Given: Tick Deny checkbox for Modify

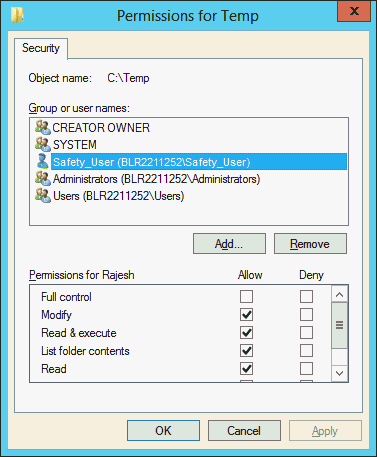Looking at the screenshot, I should [x=306, y=314].
